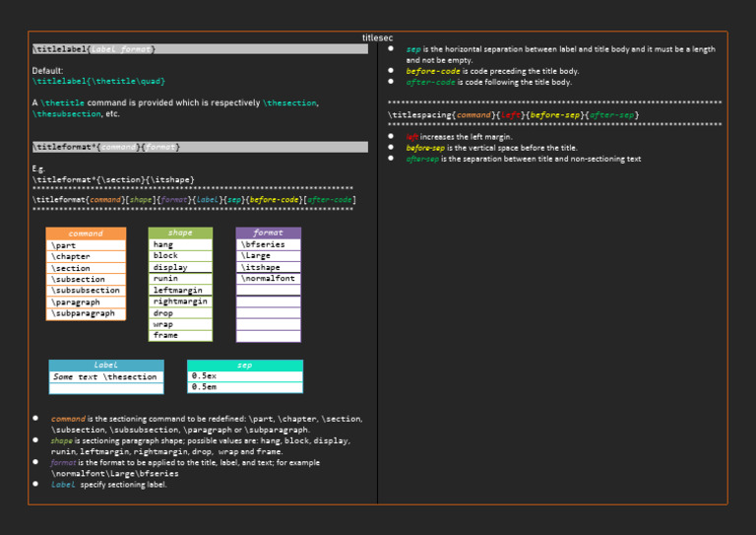Click the 'titlesec' title at top

(x=378, y=37)
